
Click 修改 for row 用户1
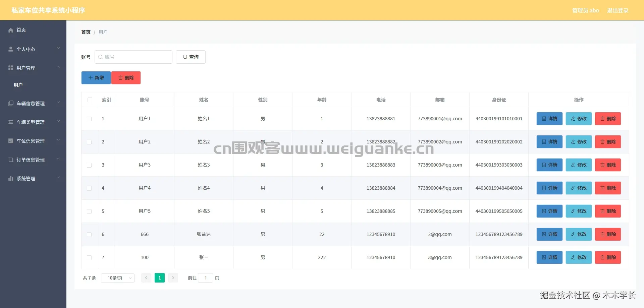click(x=579, y=119)
